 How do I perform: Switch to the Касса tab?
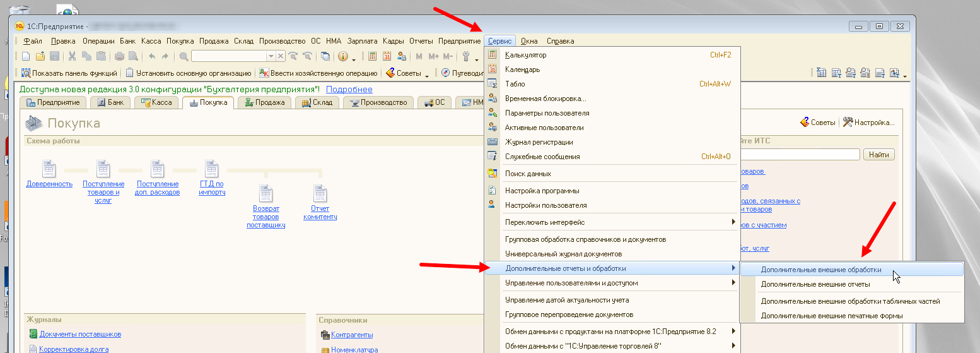pos(156,102)
